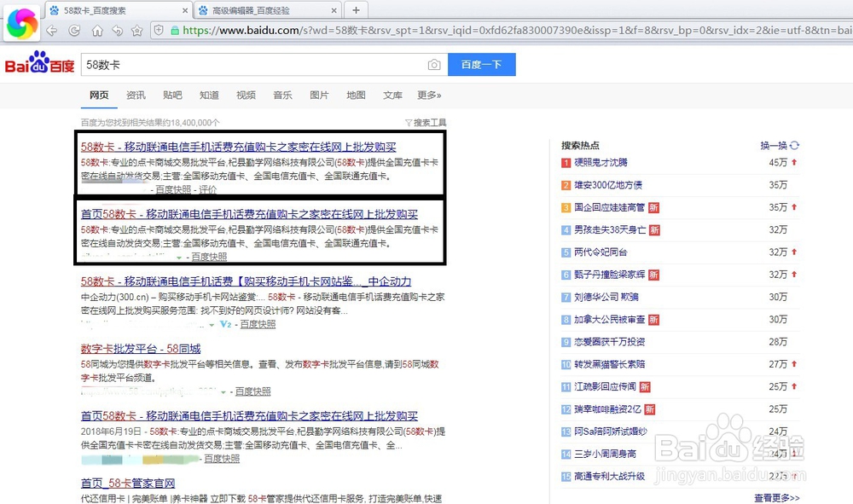Screen dimensions: 853x504
Task: Click 评价 link under first result
Action: coord(208,189)
